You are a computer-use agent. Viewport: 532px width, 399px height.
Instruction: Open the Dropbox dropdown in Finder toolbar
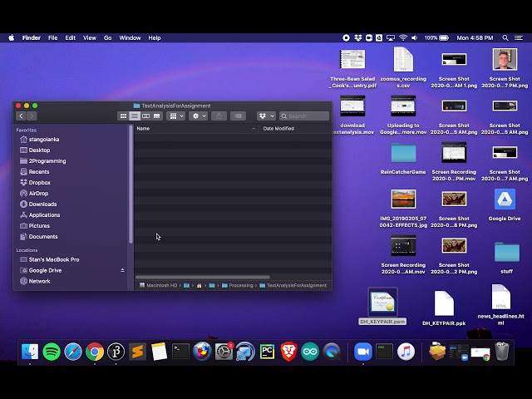pyautogui.click(x=266, y=116)
